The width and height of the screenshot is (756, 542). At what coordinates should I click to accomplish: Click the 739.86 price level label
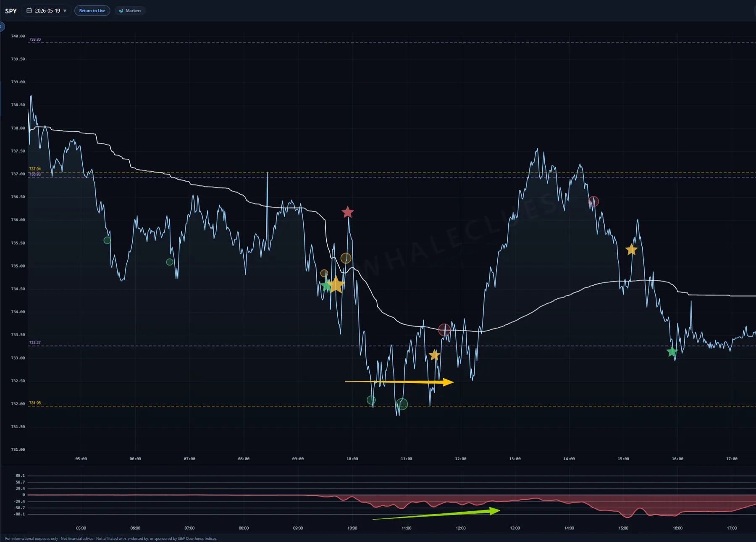point(35,39)
